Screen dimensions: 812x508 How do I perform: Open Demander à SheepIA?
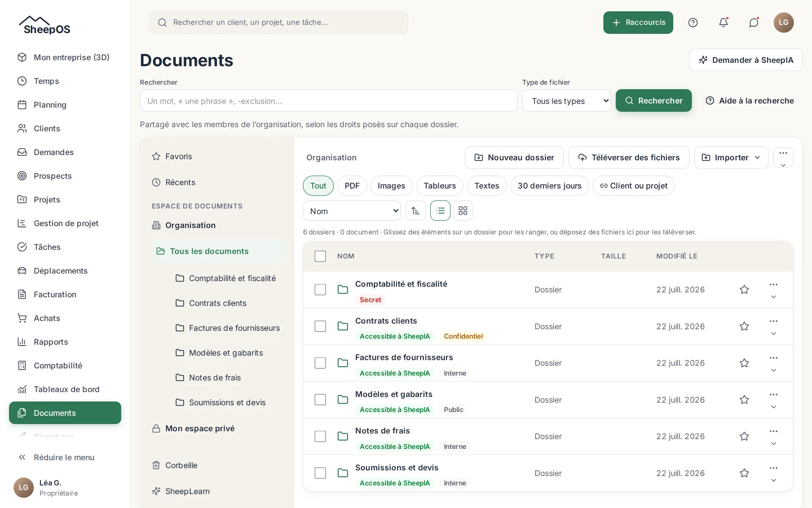pyautogui.click(x=746, y=60)
